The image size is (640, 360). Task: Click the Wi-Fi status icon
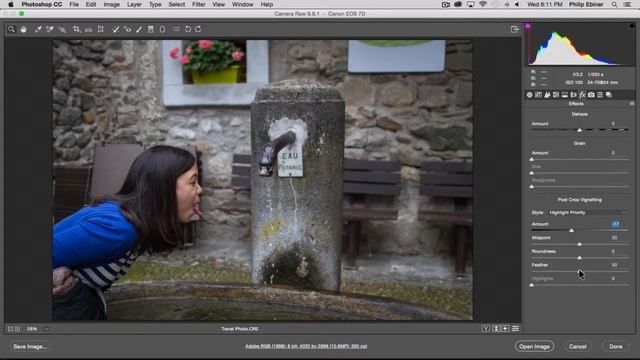coord(483,4)
